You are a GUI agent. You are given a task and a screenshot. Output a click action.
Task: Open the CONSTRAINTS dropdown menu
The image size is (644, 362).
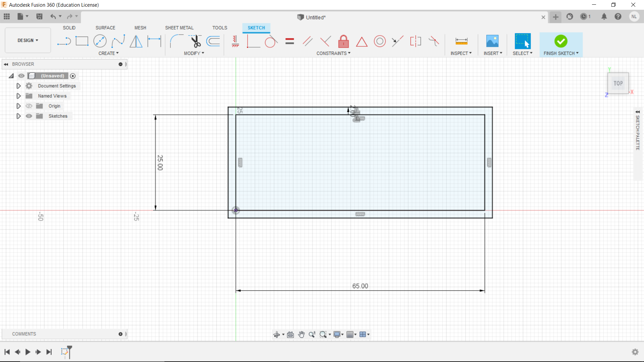pyautogui.click(x=333, y=53)
